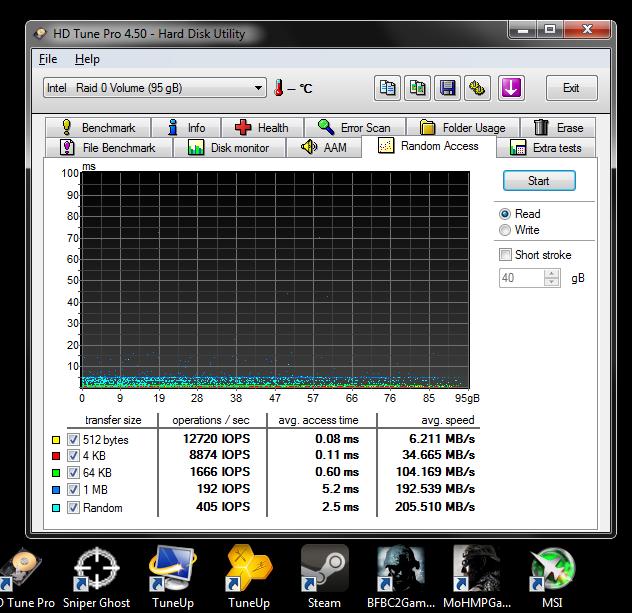
Task: Open the Sniper Ghost desktop shortcut
Action: coord(97,577)
